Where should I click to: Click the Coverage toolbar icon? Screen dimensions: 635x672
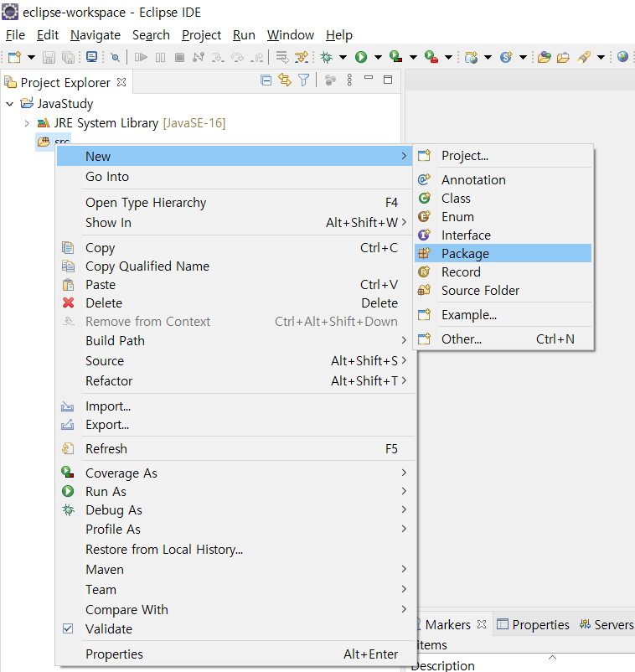(396, 57)
